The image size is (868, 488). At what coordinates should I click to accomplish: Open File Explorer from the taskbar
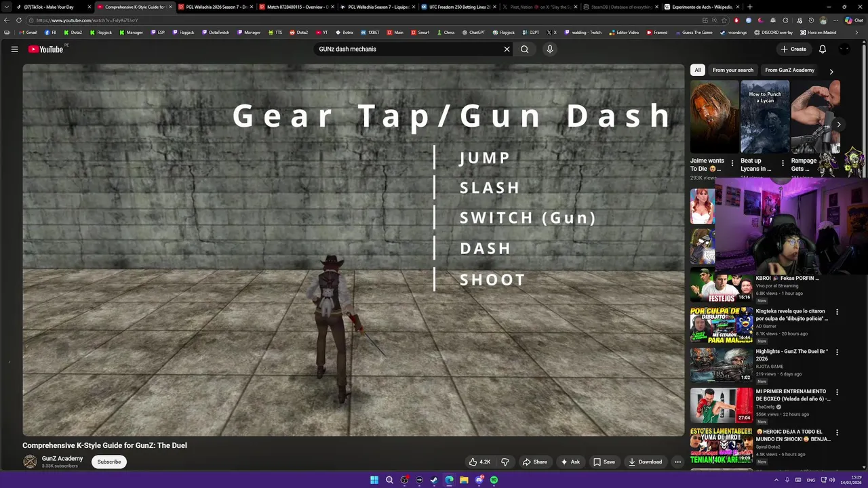tap(464, 480)
